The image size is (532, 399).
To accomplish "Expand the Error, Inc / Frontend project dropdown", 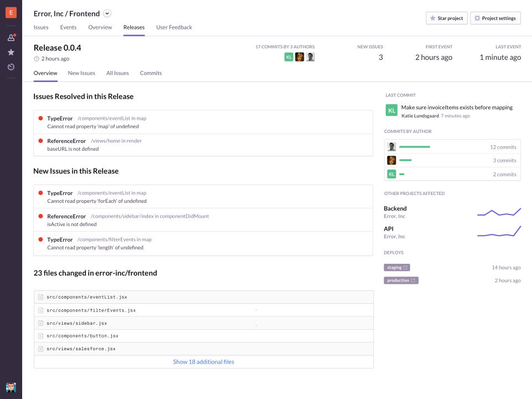I will [108, 14].
